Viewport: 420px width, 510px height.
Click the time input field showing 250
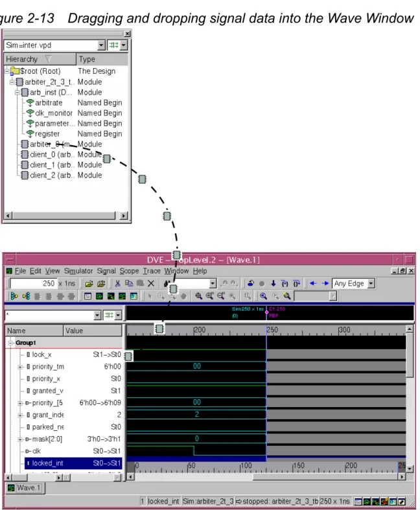tap(34, 284)
